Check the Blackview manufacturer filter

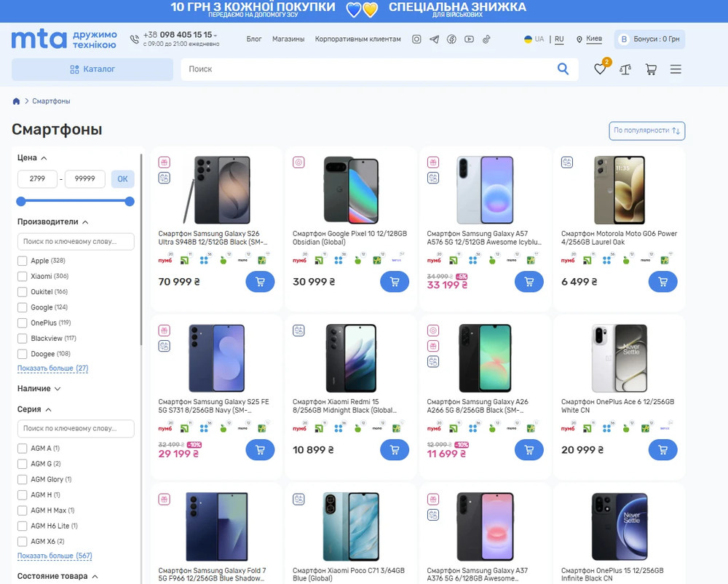point(23,339)
